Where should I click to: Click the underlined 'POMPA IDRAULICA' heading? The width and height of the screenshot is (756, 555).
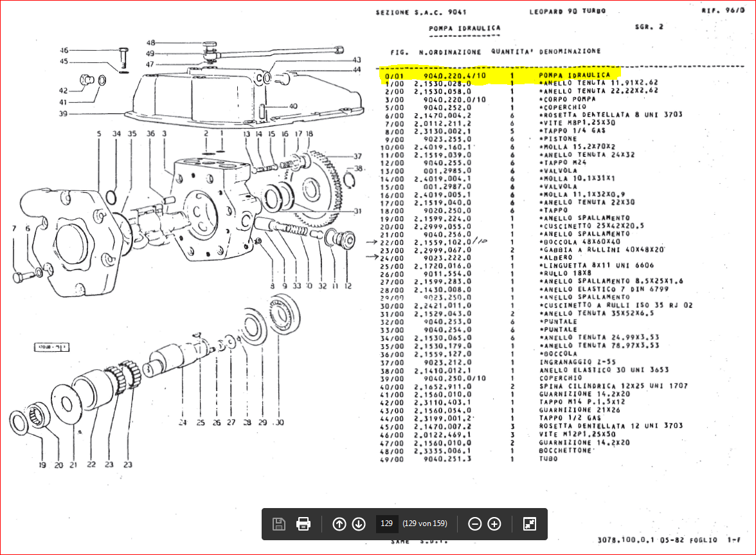tap(464, 28)
